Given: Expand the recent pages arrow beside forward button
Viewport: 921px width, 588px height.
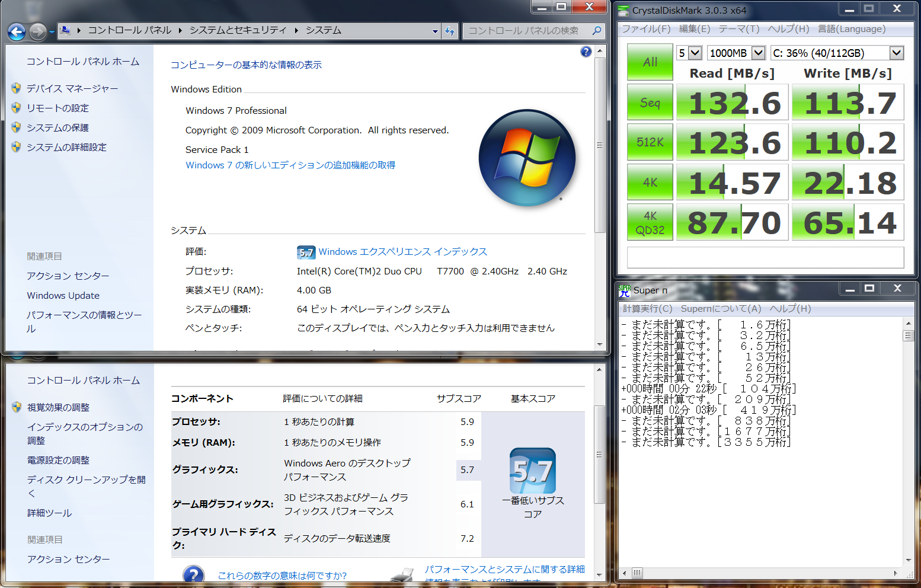Looking at the screenshot, I should pyautogui.click(x=52, y=31).
